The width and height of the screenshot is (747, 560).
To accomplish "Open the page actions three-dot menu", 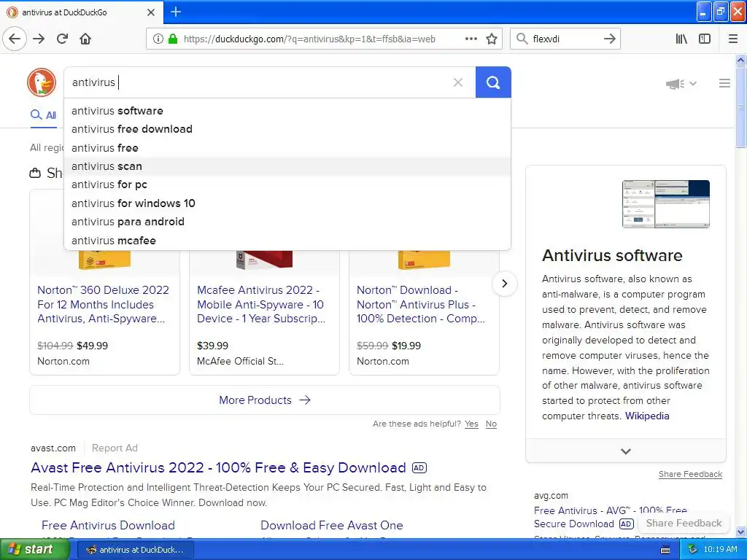I will (471, 39).
